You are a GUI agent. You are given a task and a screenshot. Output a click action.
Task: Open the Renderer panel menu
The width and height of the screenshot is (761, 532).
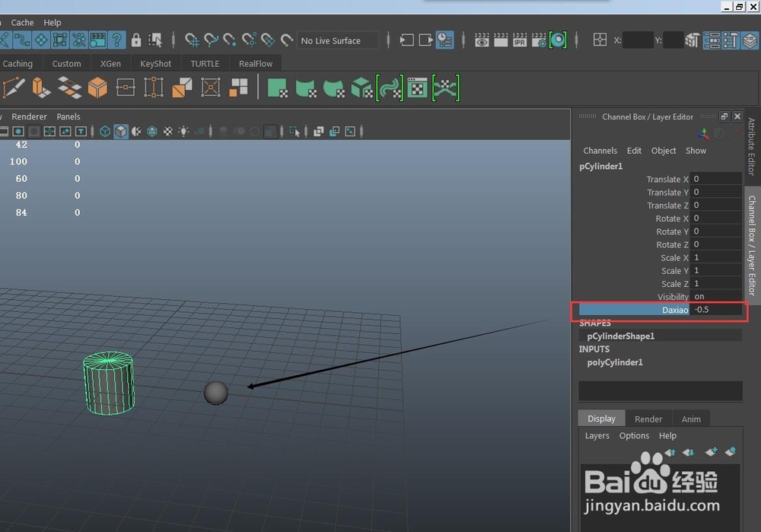pos(29,116)
